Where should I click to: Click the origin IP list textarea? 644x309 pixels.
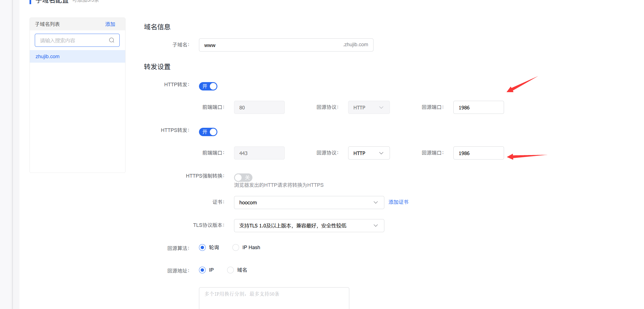coord(274,298)
